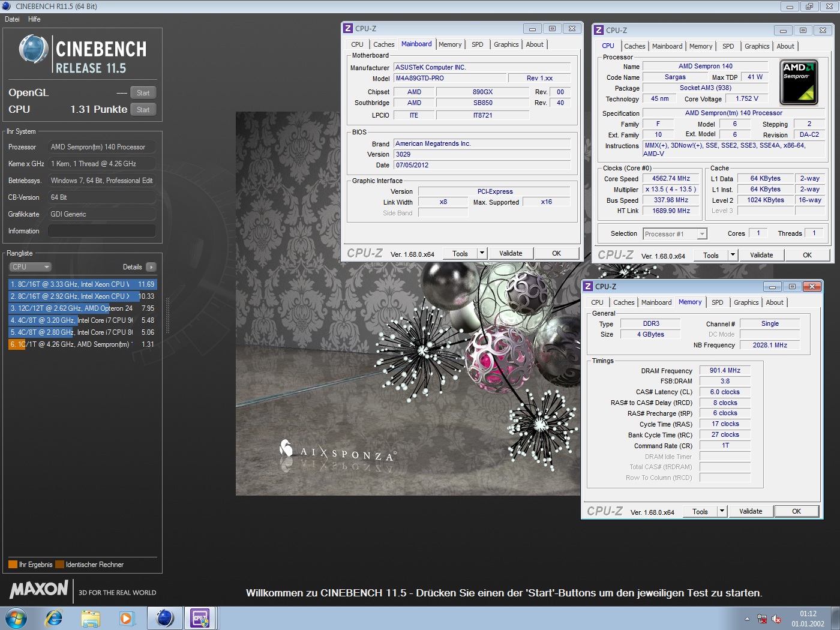Click Core Speed value 4562.74 MHz
Screen dimensions: 840x630
click(x=671, y=179)
